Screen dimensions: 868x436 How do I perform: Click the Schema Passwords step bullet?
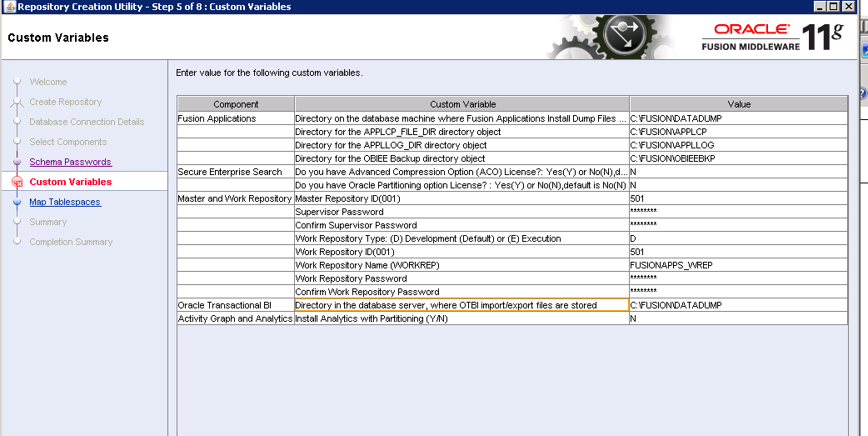17,162
